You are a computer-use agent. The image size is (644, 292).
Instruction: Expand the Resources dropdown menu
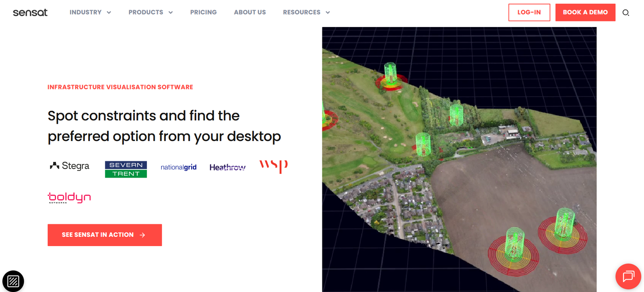[x=306, y=12]
